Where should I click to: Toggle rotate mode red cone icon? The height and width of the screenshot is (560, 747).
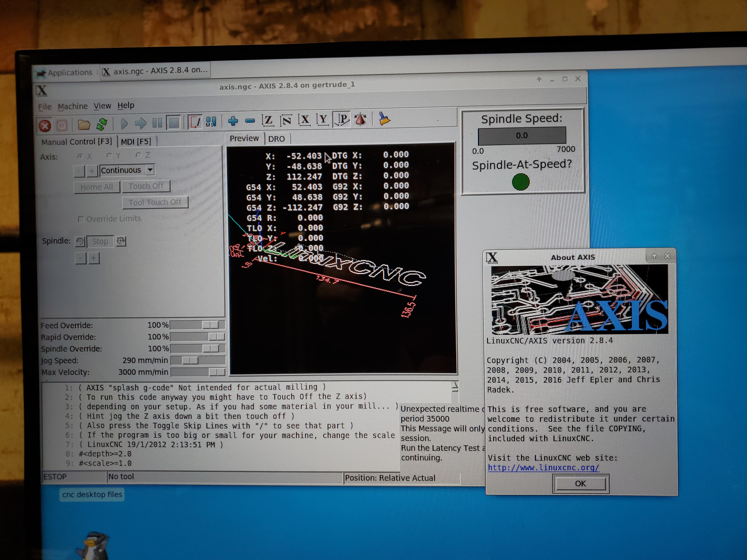point(360,119)
